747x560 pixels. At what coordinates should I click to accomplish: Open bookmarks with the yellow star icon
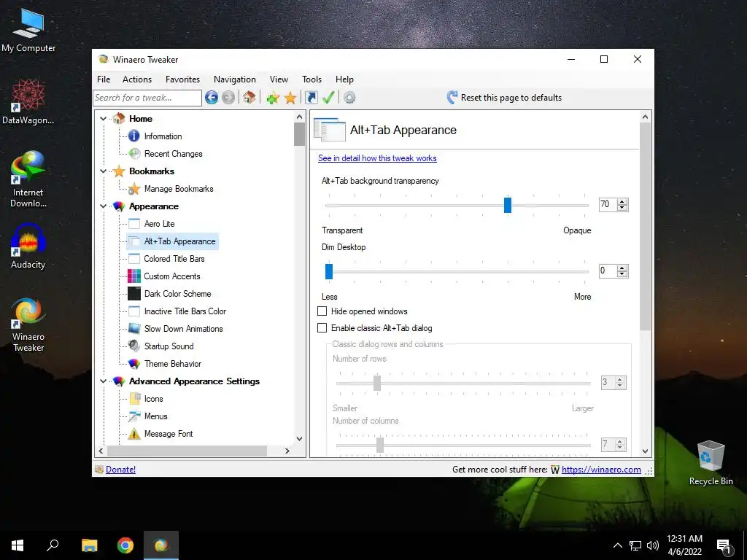[x=290, y=98]
